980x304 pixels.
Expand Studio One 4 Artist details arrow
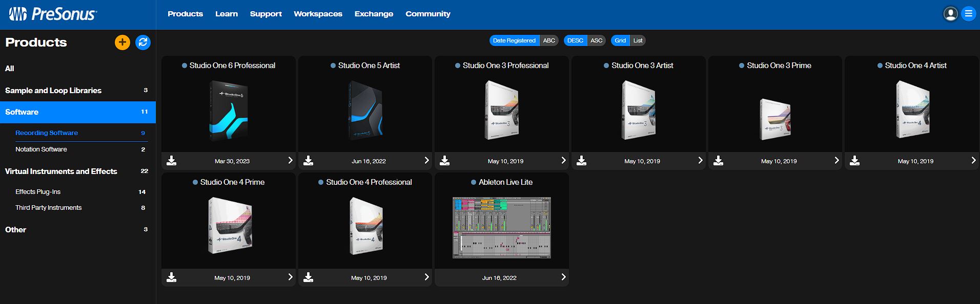click(973, 160)
